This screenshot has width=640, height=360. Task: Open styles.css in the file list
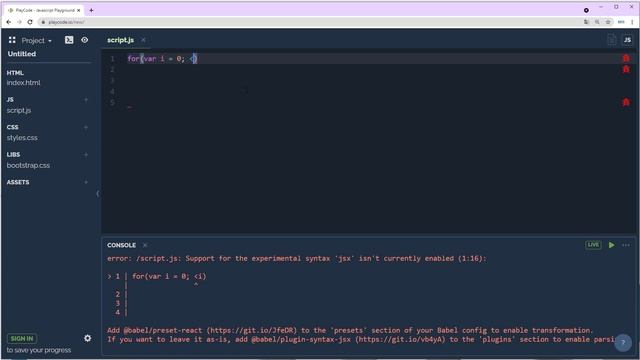[x=22, y=138]
